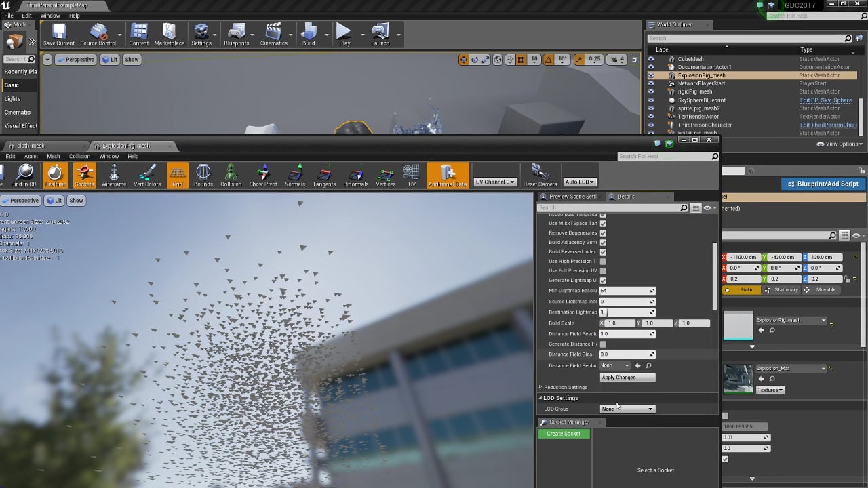The image size is (868, 488).
Task: Open UV Channel 0 dropdown
Action: coord(495,182)
